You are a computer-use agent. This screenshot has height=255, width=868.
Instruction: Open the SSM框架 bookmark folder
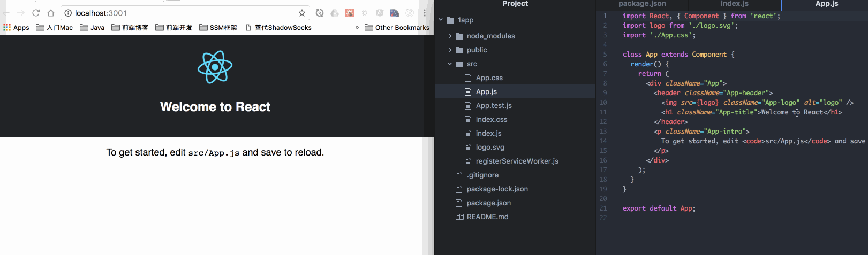[x=218, y=27]
